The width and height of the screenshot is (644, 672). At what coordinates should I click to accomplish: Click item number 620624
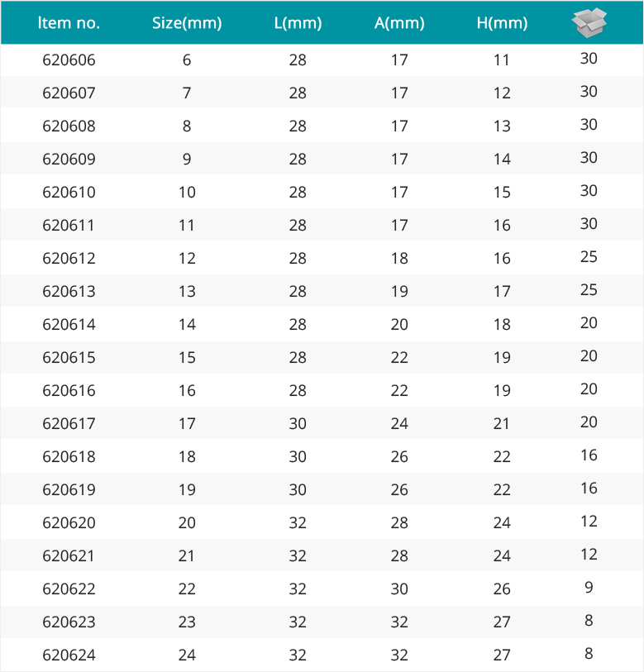[x=69, y=655]
